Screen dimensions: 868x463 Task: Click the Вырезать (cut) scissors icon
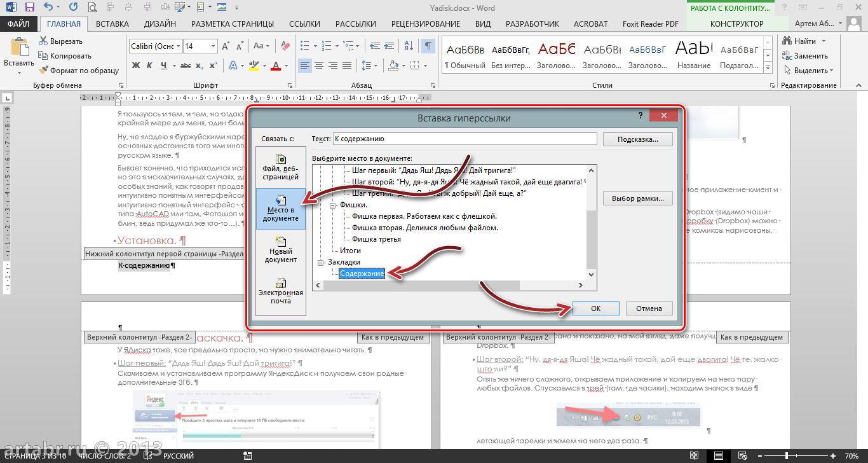tap(43, 41)
